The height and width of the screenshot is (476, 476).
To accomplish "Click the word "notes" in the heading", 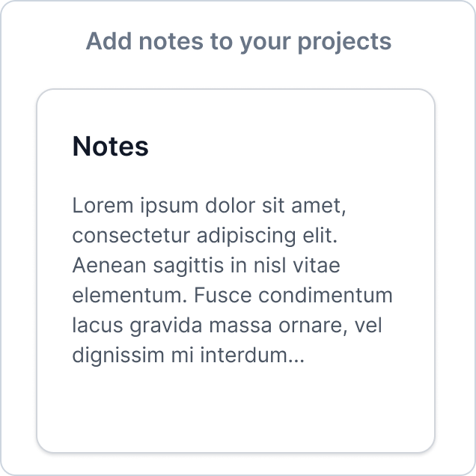I will (171, 42).
